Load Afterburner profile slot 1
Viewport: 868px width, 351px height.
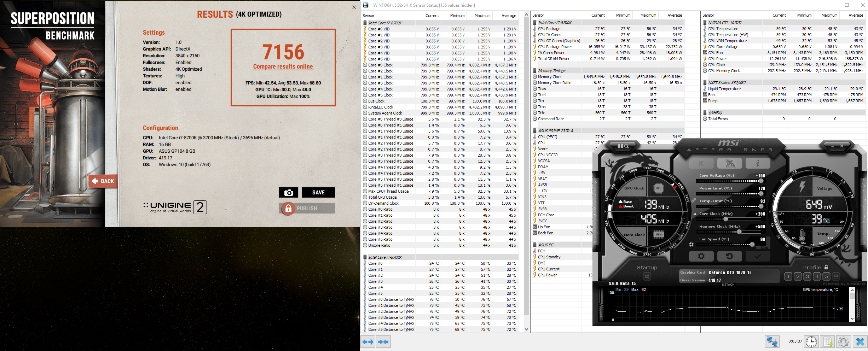[x=788, y=276]
